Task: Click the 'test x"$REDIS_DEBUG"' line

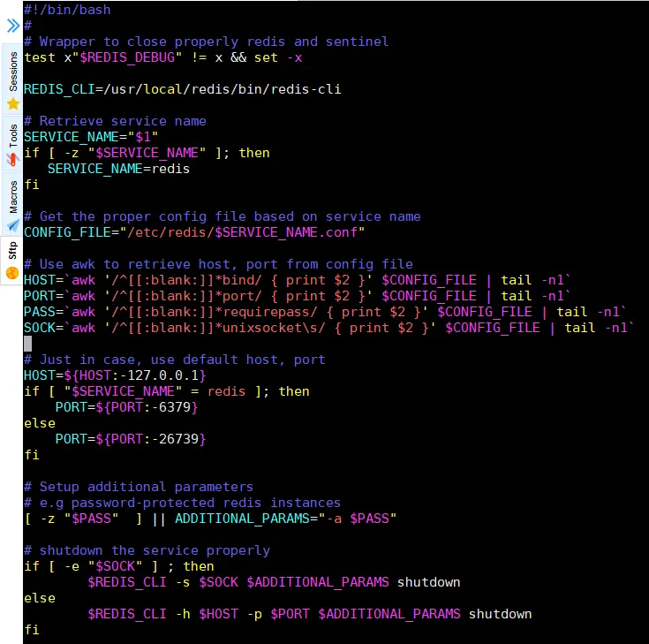Action: click(163, 57)
